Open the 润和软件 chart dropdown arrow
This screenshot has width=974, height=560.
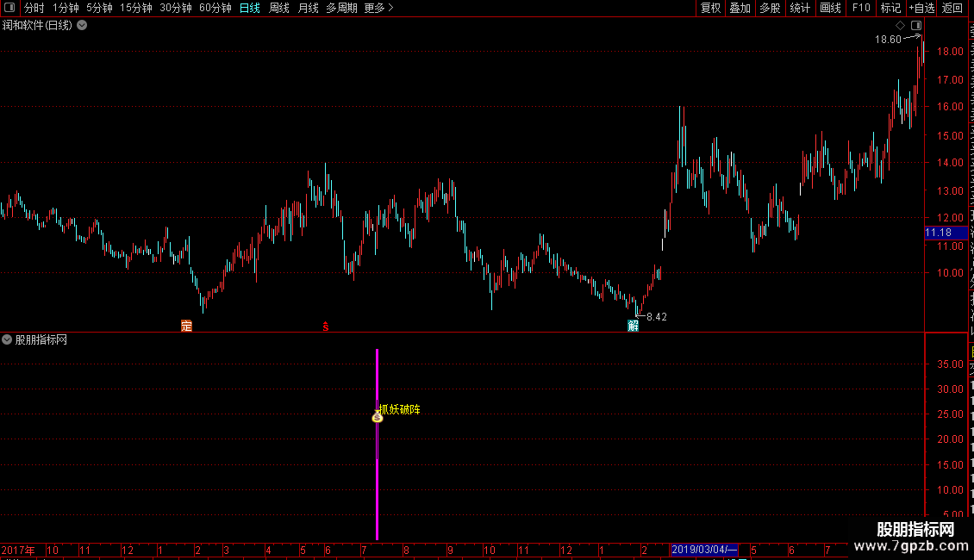82,26
